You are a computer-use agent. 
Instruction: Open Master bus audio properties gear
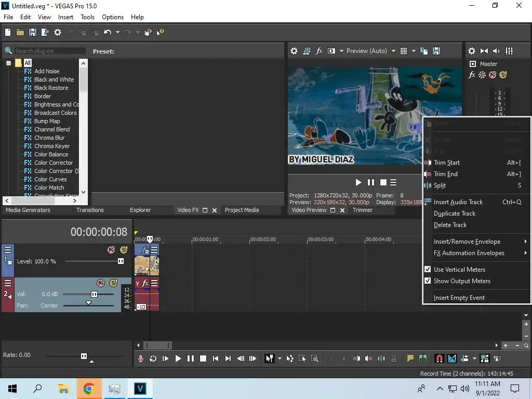coord(472,51)
